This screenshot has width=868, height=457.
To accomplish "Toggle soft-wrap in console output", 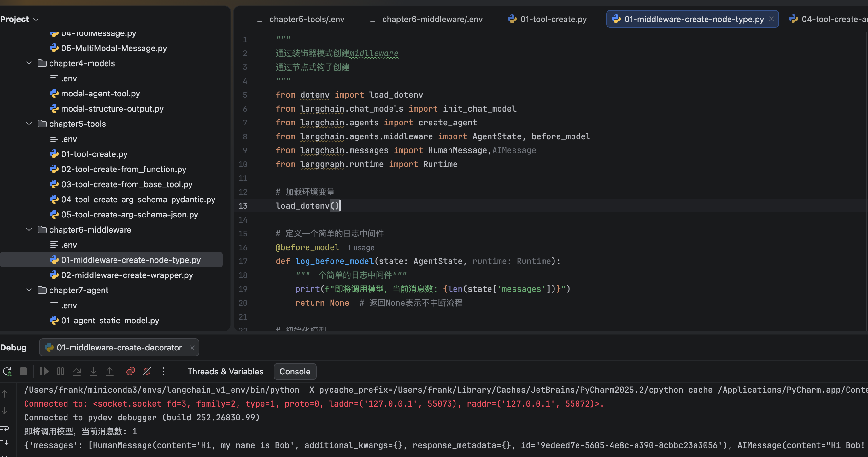I will 5,427.
